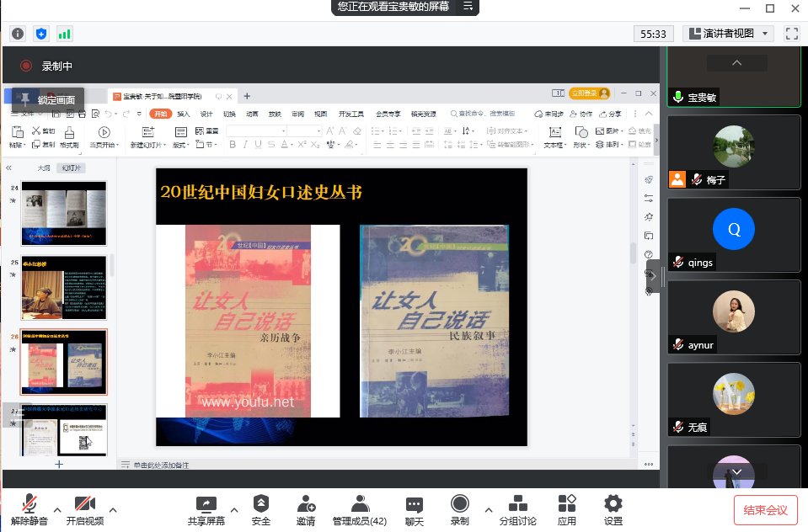The height and width of the screenshot is (532, 808).
Task: Click the 锁定画面 pin button
Action: (47, 99)
